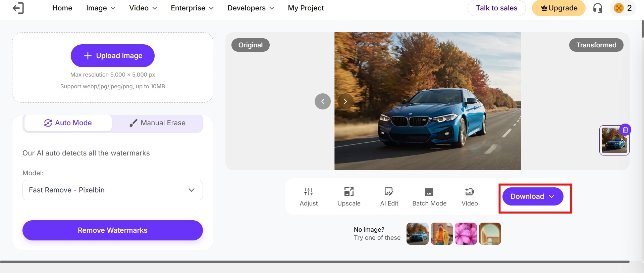The image size is (644, 273).
Task: Click the horizontal scrollbar at bottom
Action: [315, 262]
